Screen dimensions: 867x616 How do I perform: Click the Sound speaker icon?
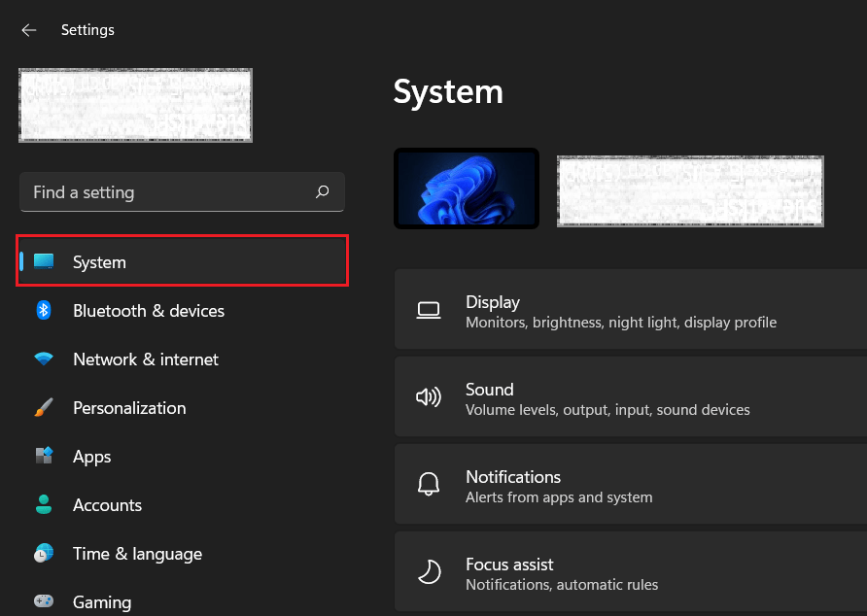click(429, 397)
